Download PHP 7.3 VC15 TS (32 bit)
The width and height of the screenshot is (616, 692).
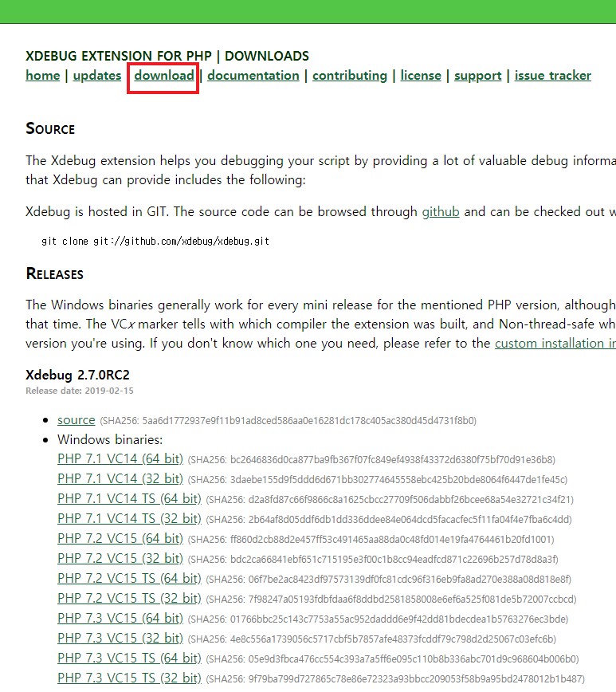(129, 678)
